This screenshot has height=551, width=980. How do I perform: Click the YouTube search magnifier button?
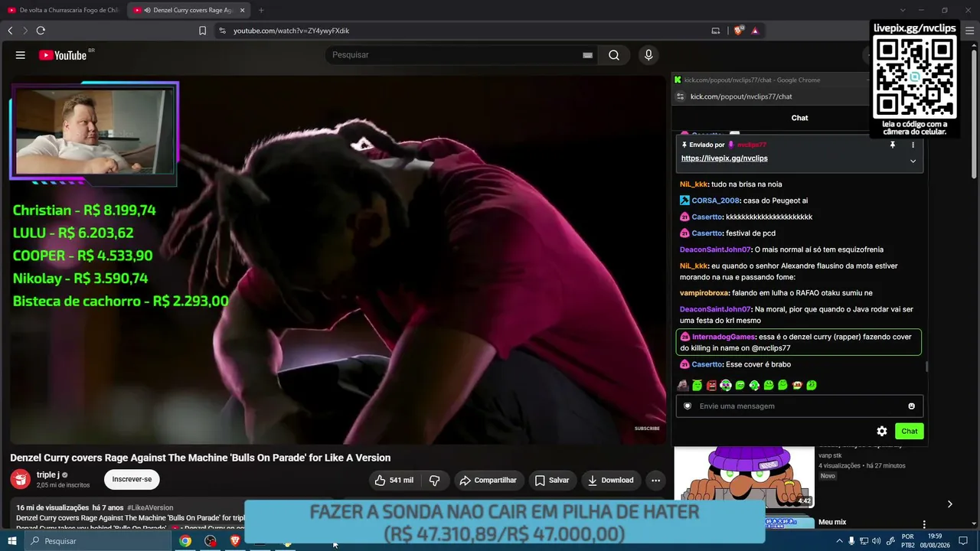click(x=614, y=55)
